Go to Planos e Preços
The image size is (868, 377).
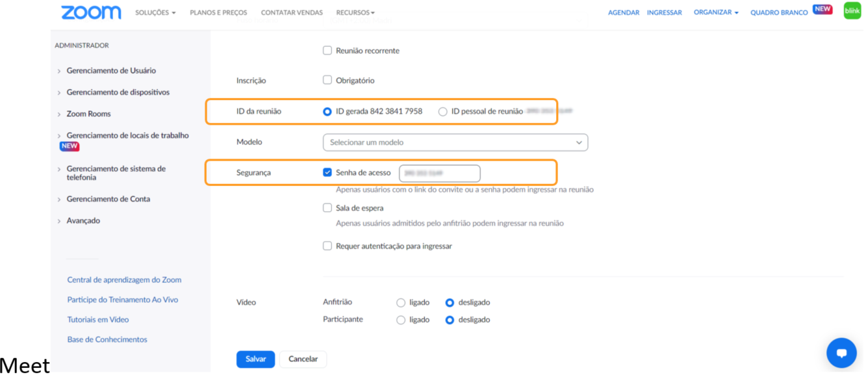pyautogui.click(x=218, y=12)
